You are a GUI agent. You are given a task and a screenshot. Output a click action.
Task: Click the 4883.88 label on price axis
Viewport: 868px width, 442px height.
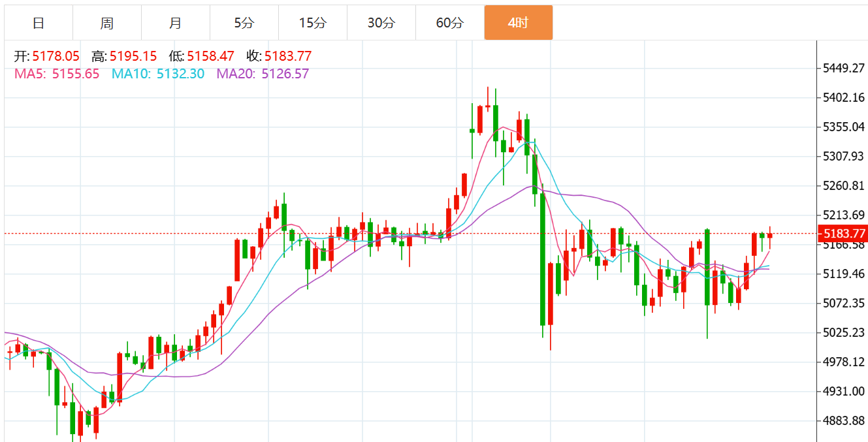click(x=843, y=420)
